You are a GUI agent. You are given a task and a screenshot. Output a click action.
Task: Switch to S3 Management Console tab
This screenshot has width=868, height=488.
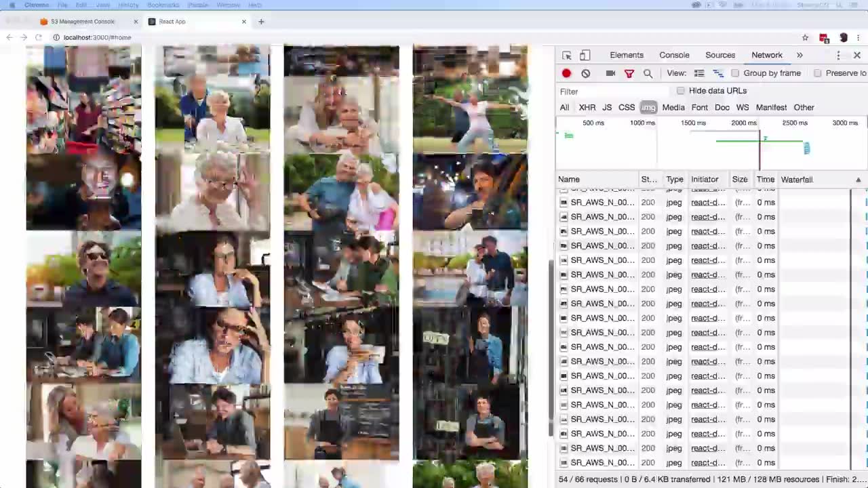click(83, 22)
